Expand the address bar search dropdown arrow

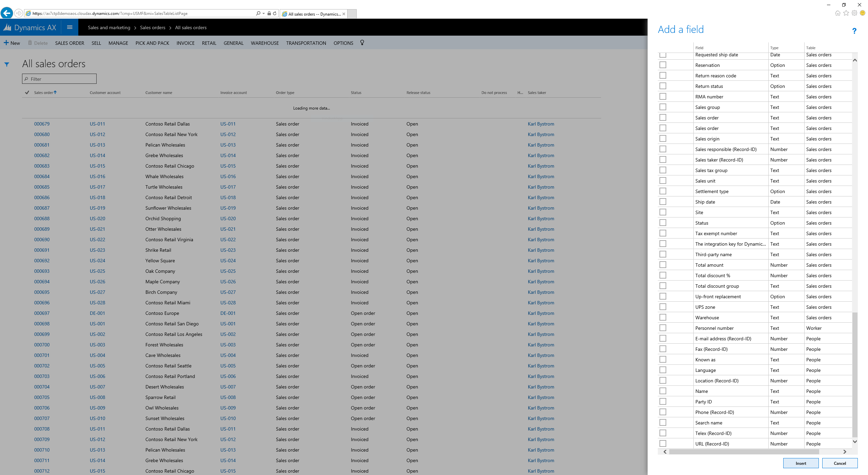tap(263, 14)
